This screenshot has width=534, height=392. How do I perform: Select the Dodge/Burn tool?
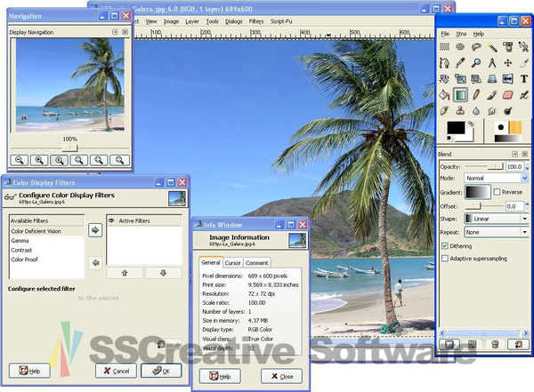click(508, 111)
